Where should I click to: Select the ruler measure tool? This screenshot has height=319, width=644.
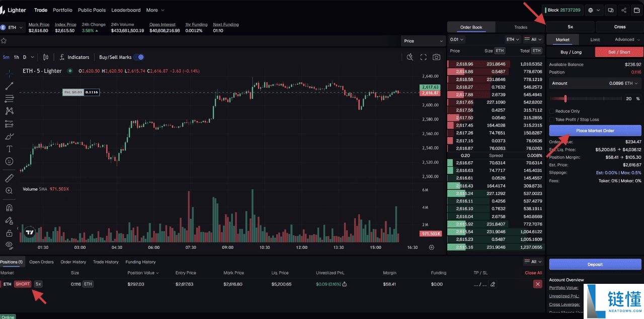(9, 178)
